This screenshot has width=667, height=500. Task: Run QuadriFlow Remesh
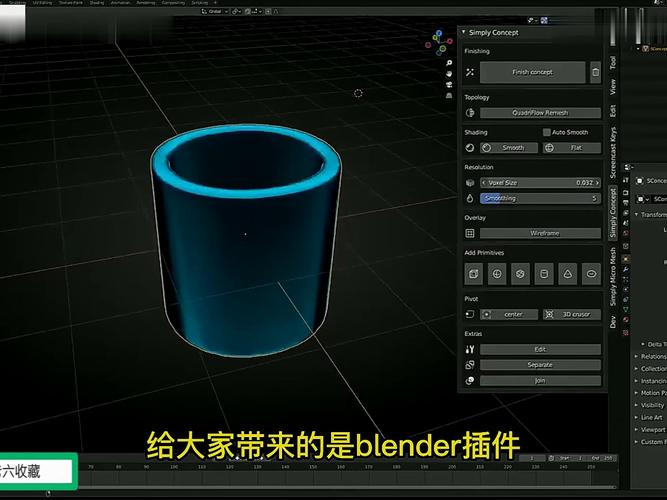pyautogui.click(x=540, y=113)
